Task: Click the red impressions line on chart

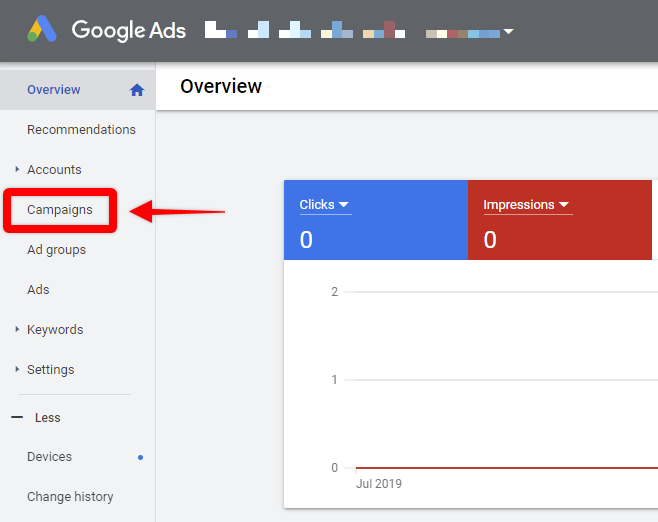Action: coord(507,467)
